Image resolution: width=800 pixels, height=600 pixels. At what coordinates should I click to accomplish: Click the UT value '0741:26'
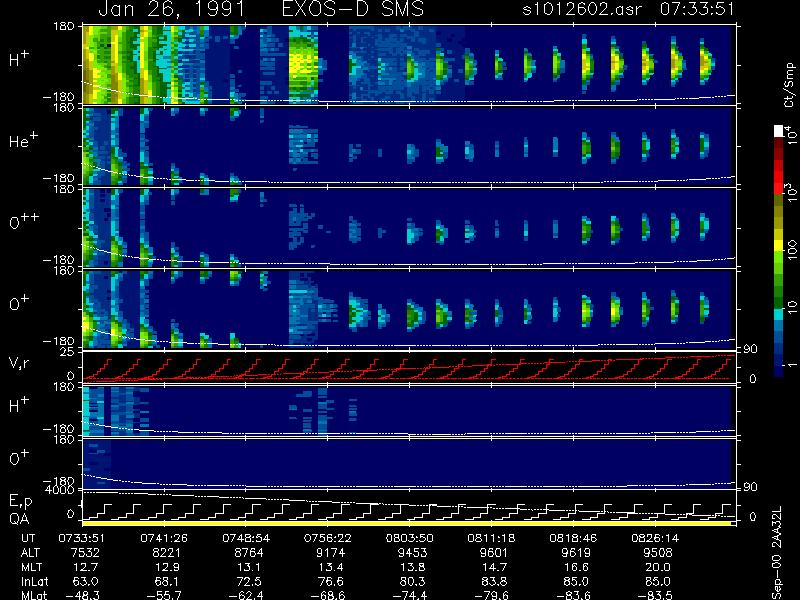[164, 538]
